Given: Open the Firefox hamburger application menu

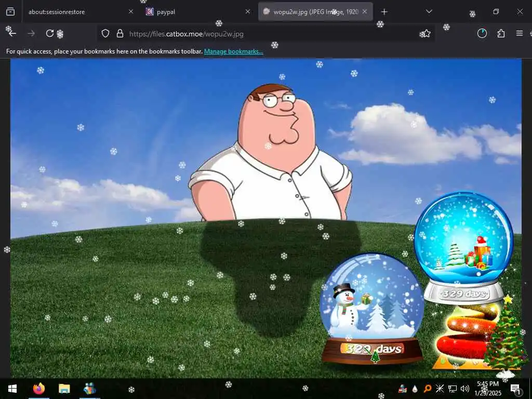Looking at the screenshot, I should point(520,33).
